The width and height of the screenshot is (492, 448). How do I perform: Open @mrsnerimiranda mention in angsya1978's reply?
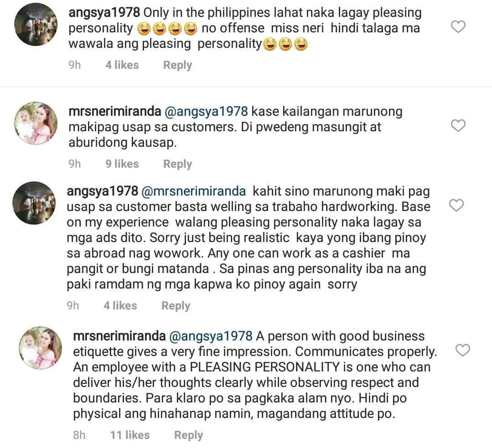coord(194,191)
